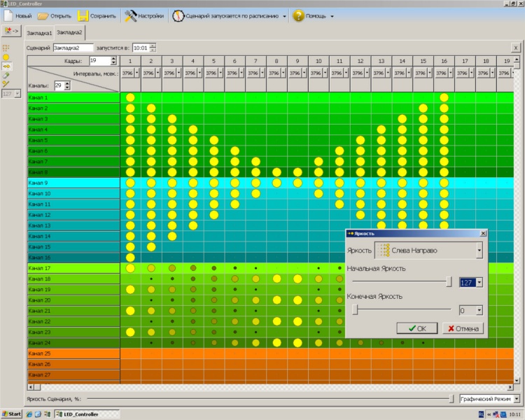This screenshot has width=525, height=420.
Task: Select the eraser tool in left sidebar
Action: (x=6, y=75)
